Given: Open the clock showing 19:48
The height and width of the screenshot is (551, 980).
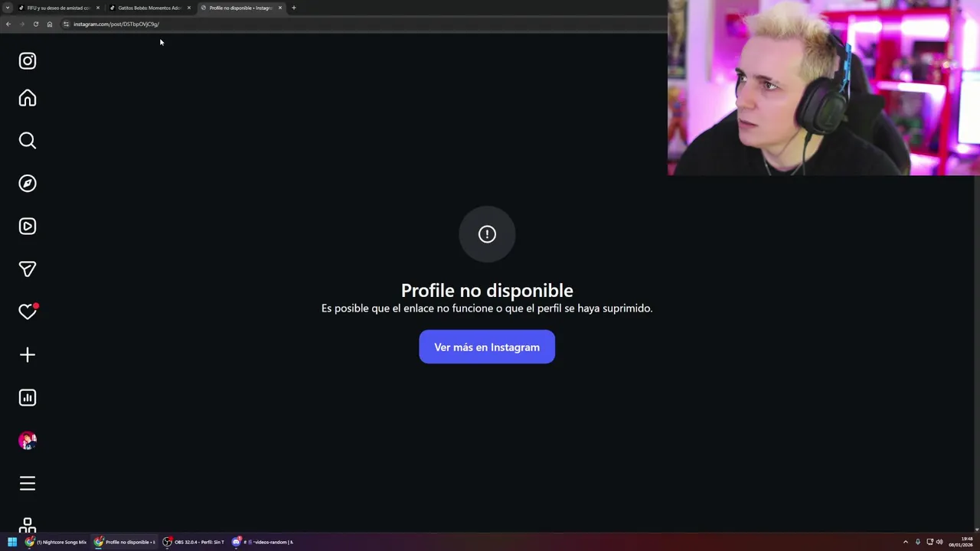Looking at the screenshot, I should (x=961, y=542).
